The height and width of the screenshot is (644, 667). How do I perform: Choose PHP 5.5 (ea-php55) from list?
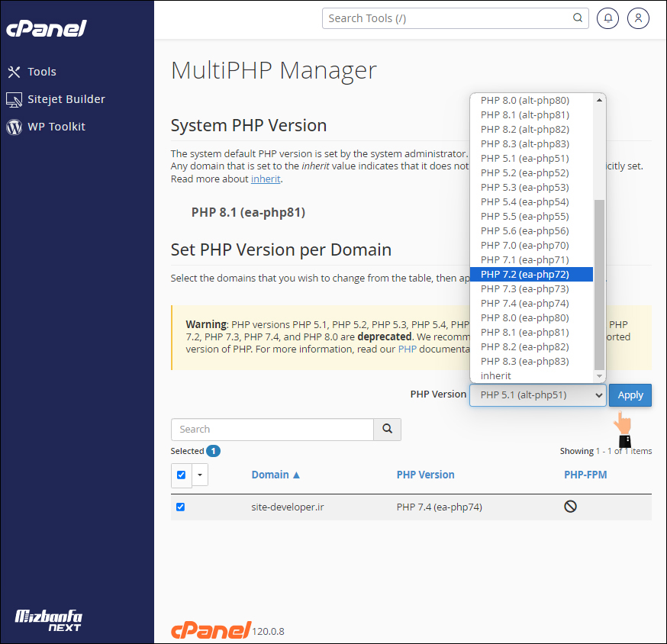coord(531,216)
